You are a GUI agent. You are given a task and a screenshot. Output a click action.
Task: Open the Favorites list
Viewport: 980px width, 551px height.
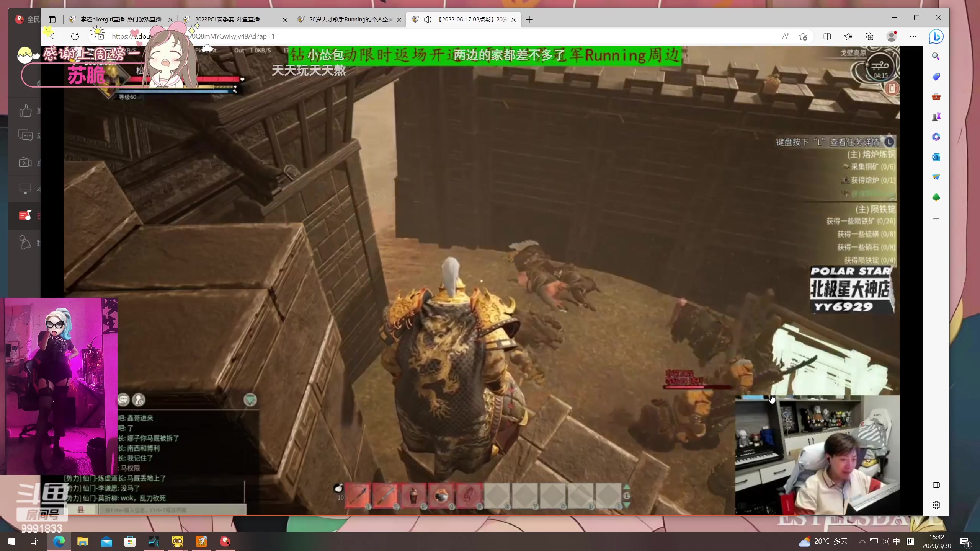[x=848, y=36]
